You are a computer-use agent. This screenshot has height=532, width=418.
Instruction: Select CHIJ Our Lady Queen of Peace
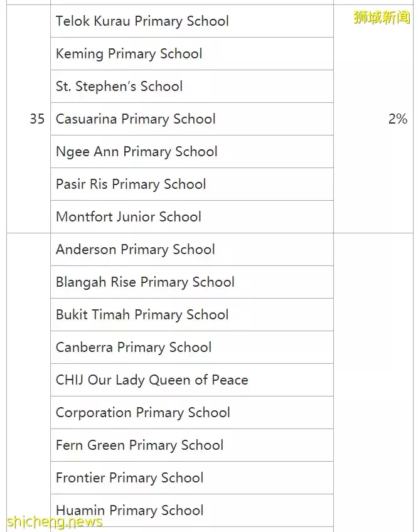click(x=151, y=380)
